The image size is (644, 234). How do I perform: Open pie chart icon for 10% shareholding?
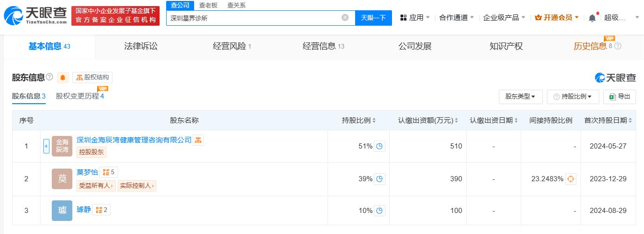[379, 211]
